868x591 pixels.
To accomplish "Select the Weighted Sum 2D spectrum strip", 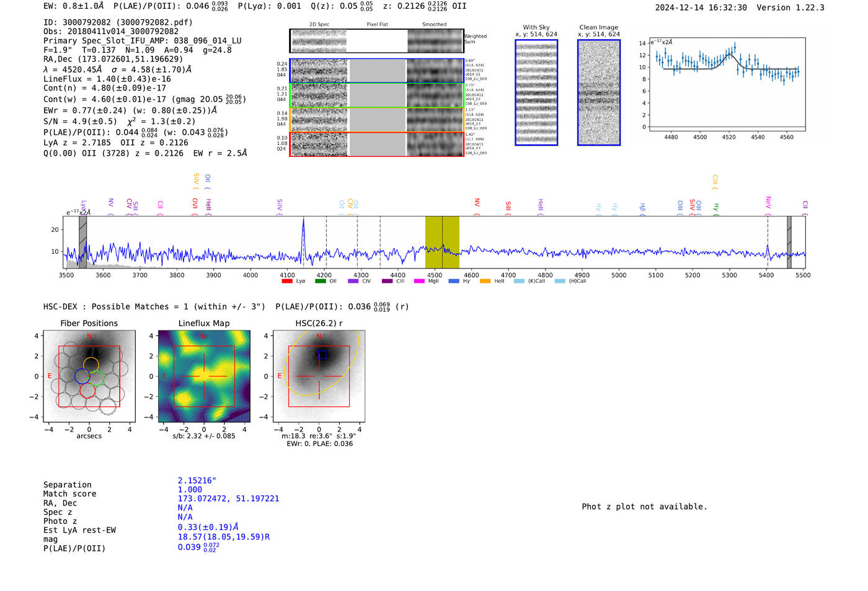I will (376, 41).
